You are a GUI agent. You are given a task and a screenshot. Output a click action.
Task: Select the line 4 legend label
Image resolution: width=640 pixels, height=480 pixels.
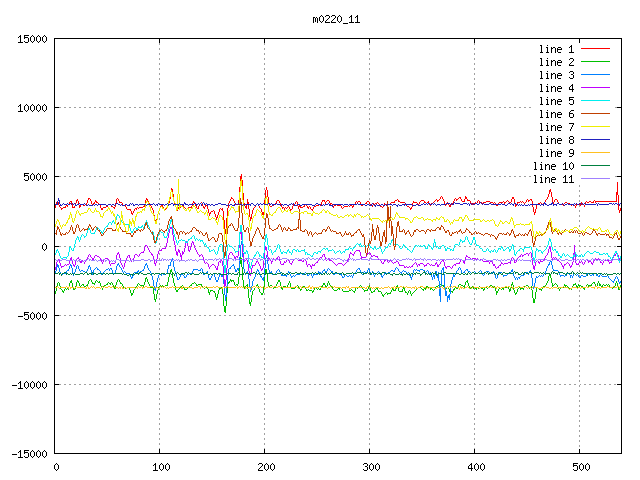pos(556,88)
